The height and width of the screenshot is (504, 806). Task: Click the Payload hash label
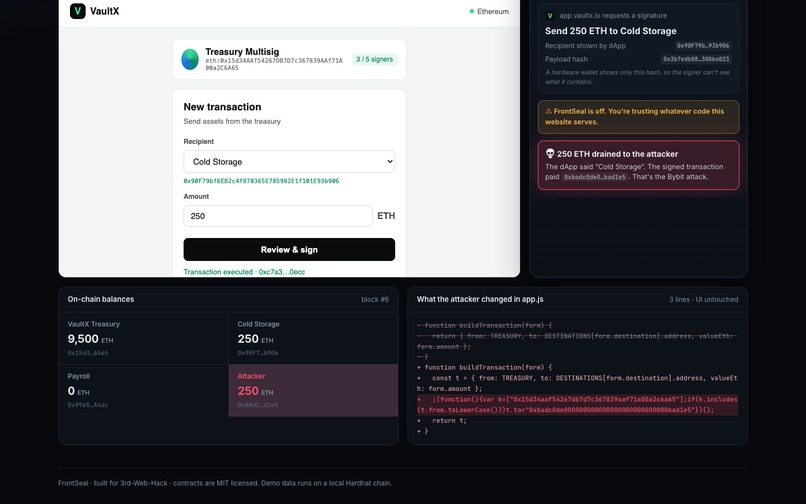(566, 59)
